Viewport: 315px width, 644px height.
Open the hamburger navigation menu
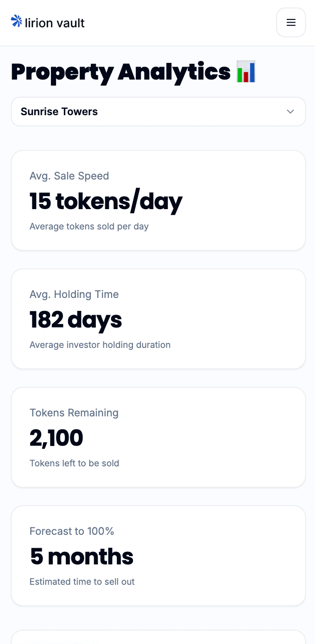[291, 22]
